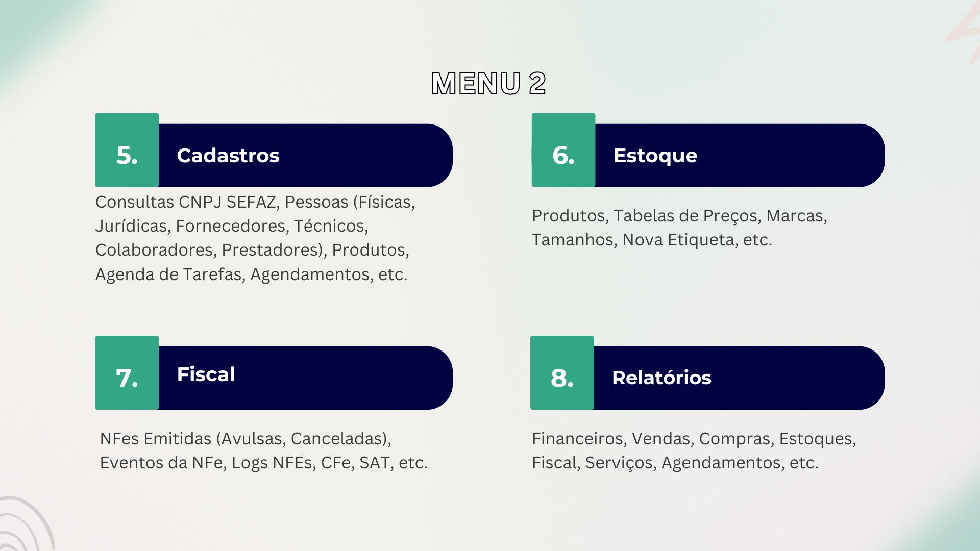Select the Relatórios menu banner
Image resolution: width=980 pixels, height=551 pixels.
pyautogui.click(x=739, y=378)
